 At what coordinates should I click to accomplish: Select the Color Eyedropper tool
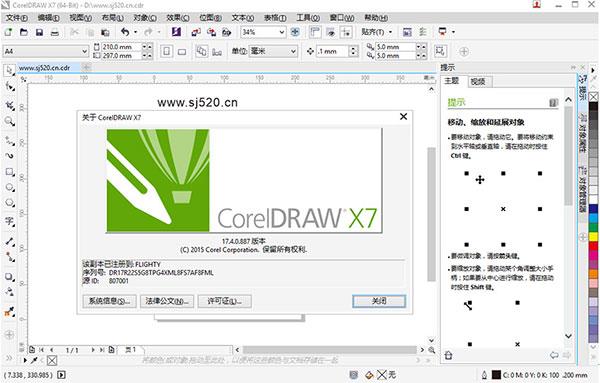pyautogui.click(x=10, y=311)
